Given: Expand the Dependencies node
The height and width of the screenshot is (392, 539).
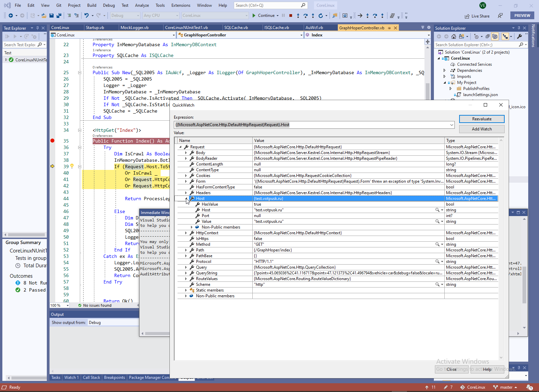Looking at the screenshot, I should click(445, 70).
